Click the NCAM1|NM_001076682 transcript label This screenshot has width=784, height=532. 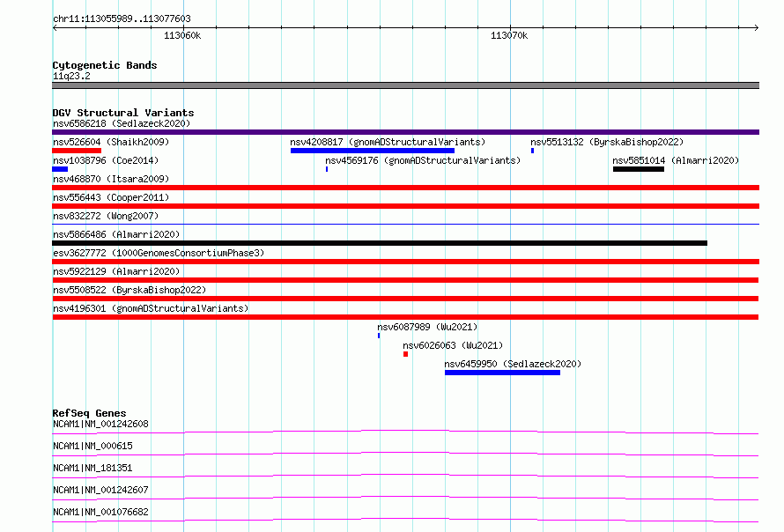tap(100, 512)
